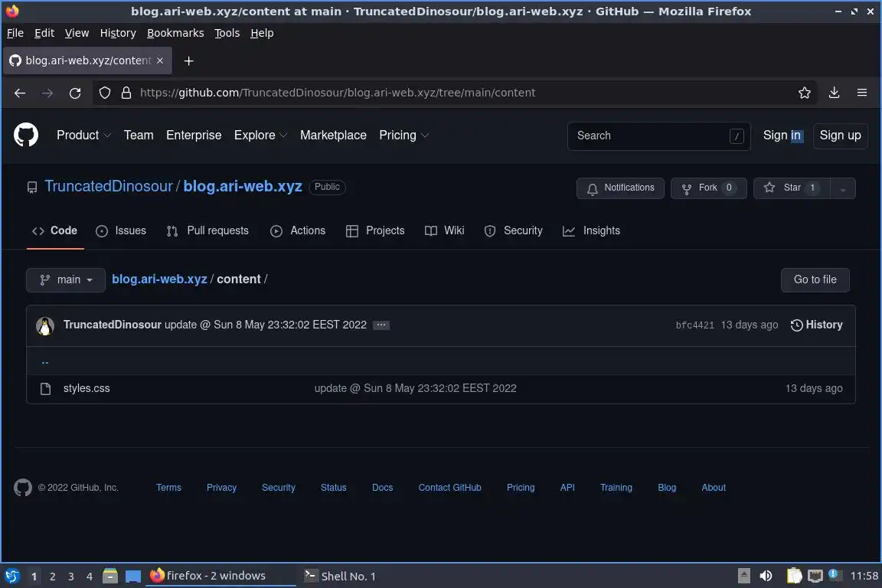Expand the commit message ellipsis button

pyautogui.click(x=381, y=325)
